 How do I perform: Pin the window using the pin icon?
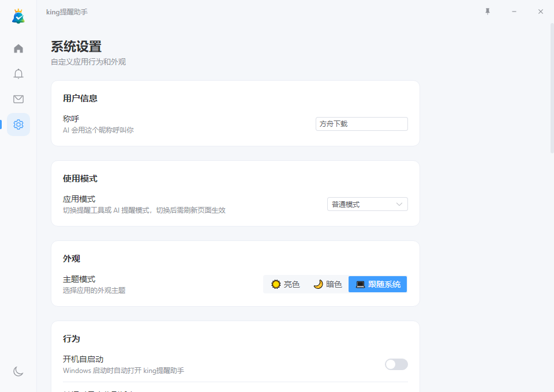(487, 11)
